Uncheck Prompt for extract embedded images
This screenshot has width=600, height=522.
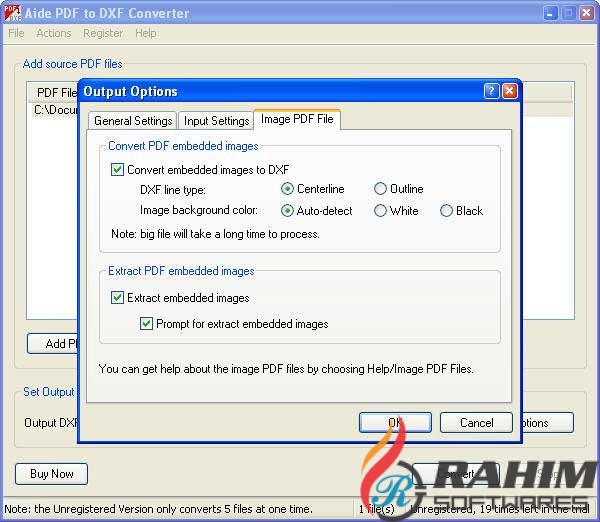coord(146,324)
